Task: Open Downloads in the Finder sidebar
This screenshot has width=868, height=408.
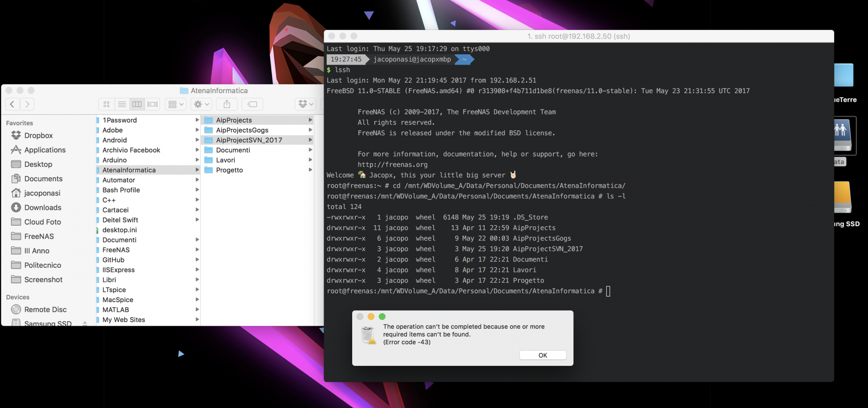Action: [x=36, y=208]
